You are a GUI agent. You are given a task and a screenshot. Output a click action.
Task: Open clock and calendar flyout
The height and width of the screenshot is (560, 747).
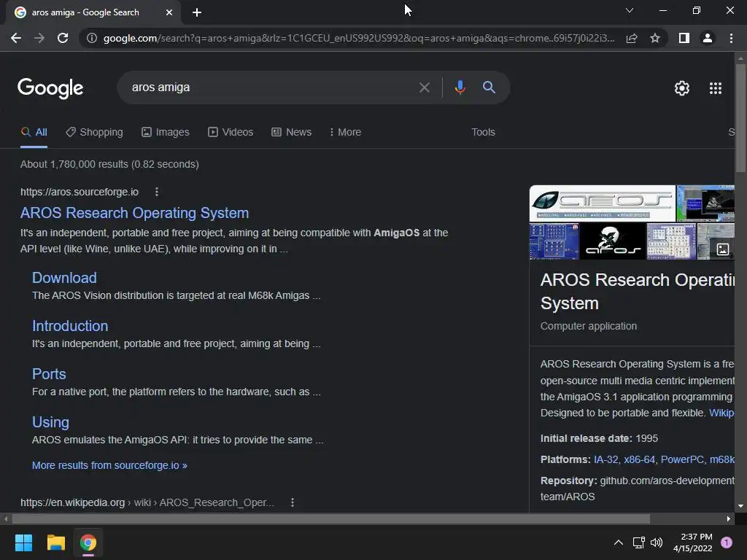(x=693, y=542)
